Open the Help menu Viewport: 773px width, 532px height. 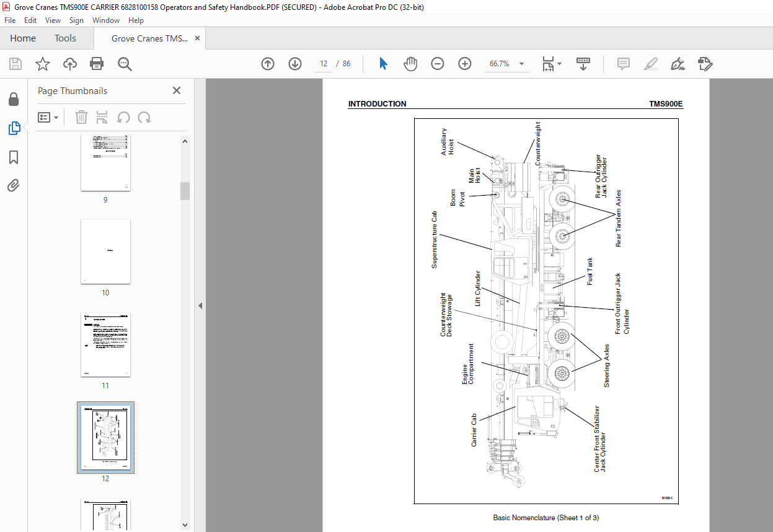pyautogui.click(x=136, y=20)
